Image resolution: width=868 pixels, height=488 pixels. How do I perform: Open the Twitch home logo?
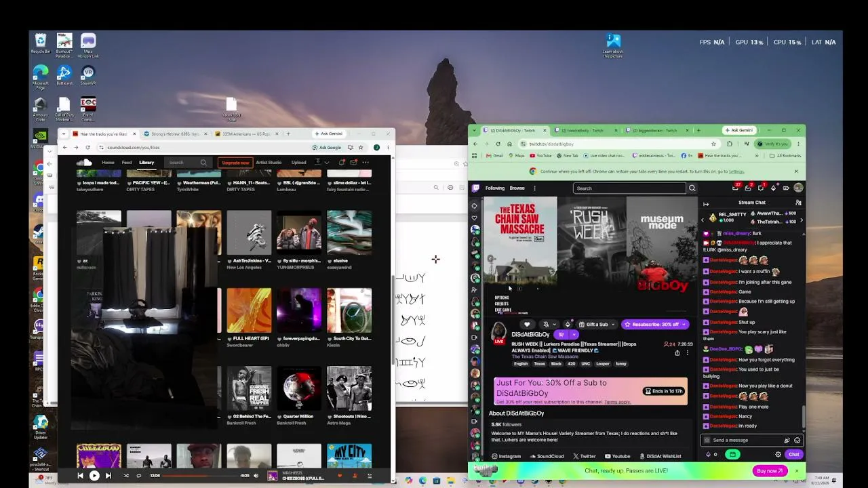coord(476,188)
